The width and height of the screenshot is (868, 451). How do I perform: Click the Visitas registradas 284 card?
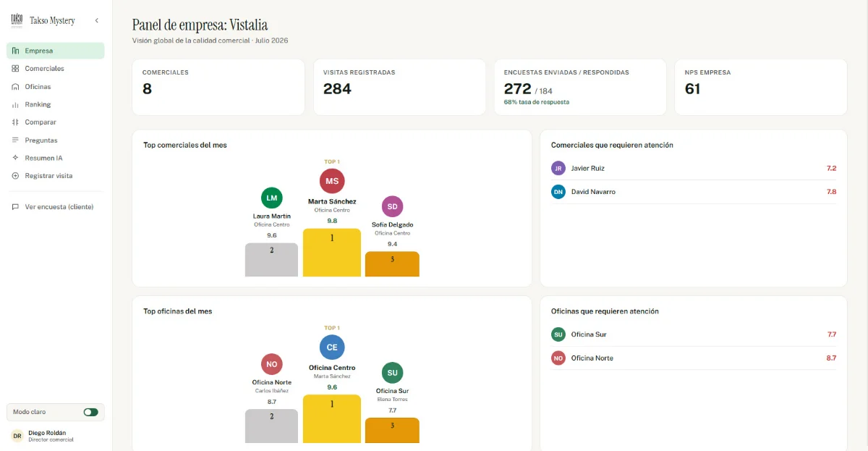(399, 87)
